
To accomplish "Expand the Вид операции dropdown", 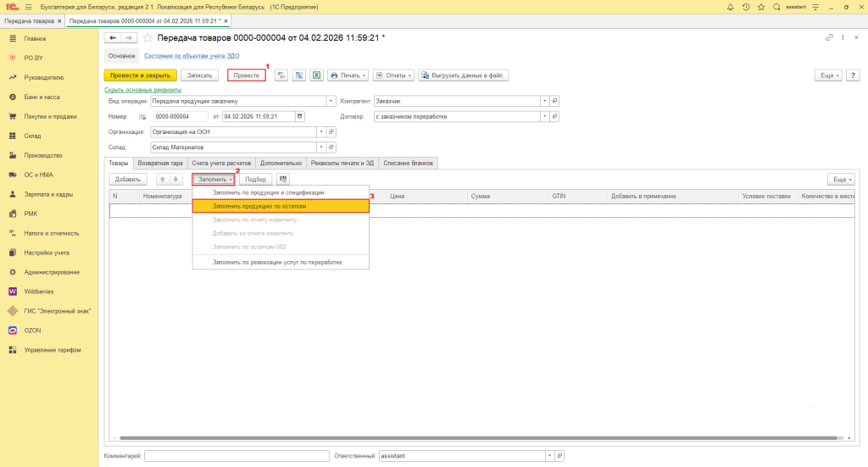I will (330, 101).
